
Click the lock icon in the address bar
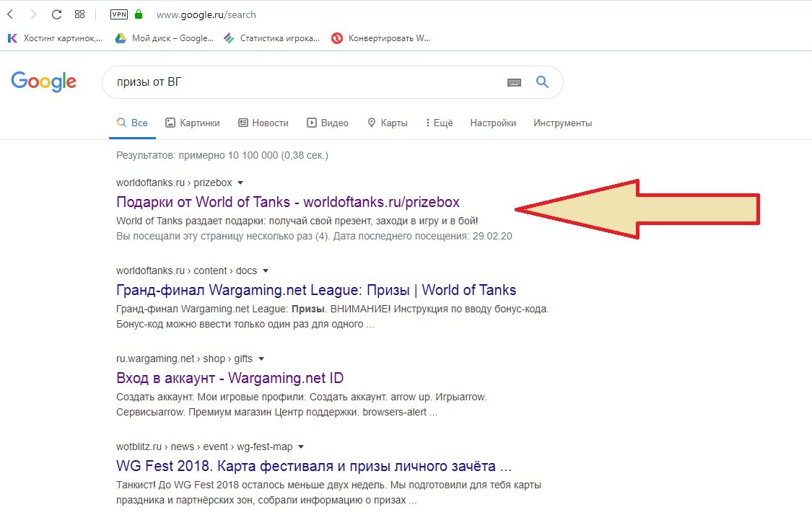tap(136, 13)
